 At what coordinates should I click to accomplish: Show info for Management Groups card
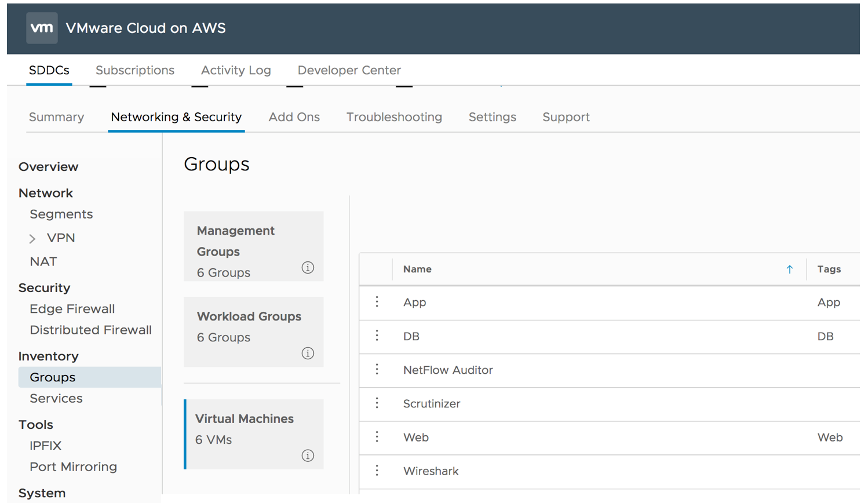click(x=308, y=268)
